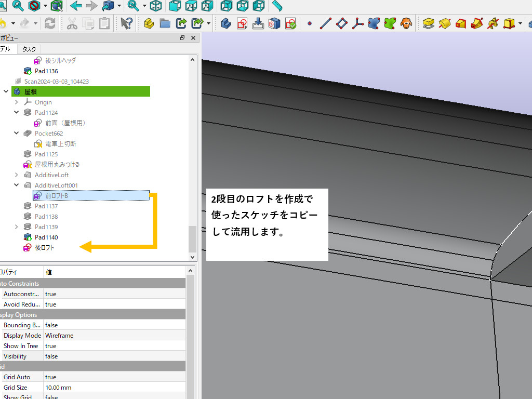Viewport: 532px width, 399px height.
Task: Expand the Origin tree node
Action: [17, 102]
